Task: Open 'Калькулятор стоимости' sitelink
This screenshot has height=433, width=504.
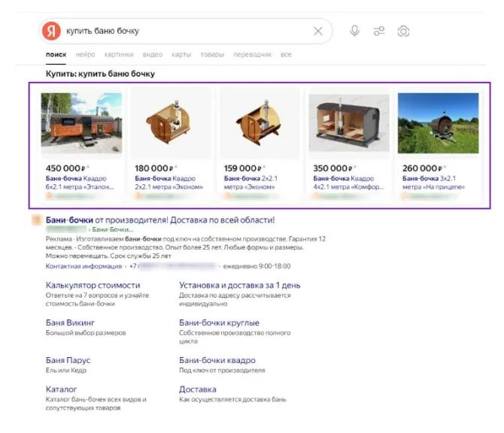Action: [x=93, y=285]
